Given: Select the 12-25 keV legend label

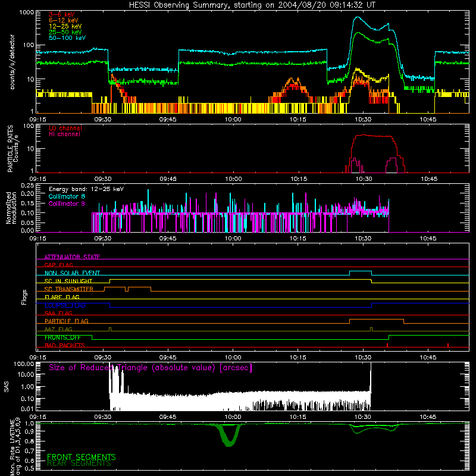Looking at the screenshot, I should coord(65,26).
